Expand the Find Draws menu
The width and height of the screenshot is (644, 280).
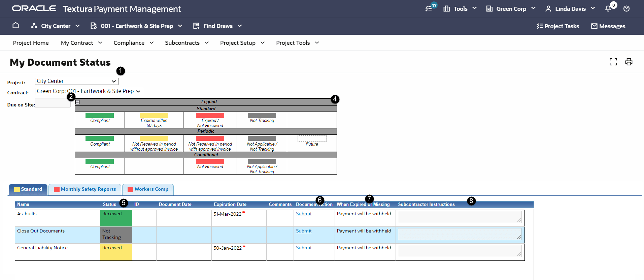pos(217,26)
